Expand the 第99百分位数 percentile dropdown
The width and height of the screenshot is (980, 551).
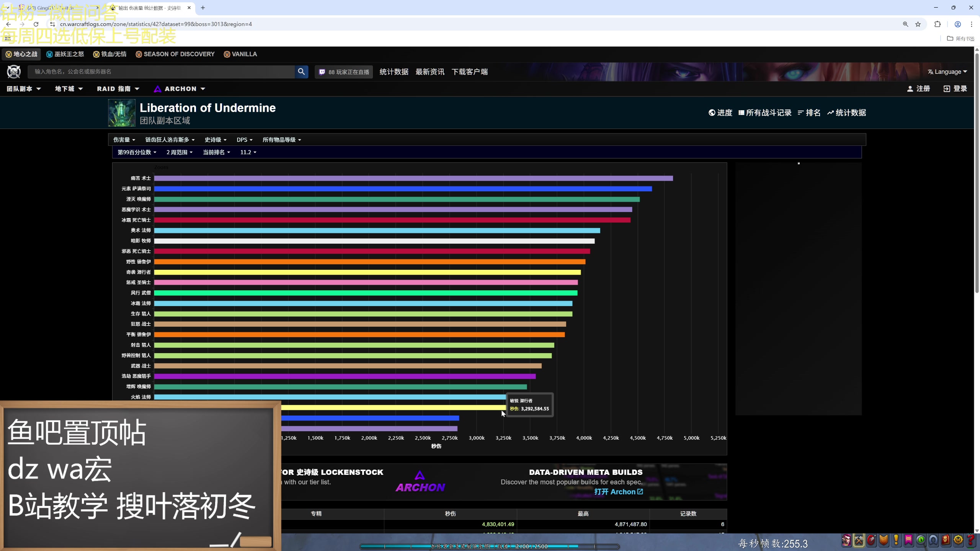point(137,152)
